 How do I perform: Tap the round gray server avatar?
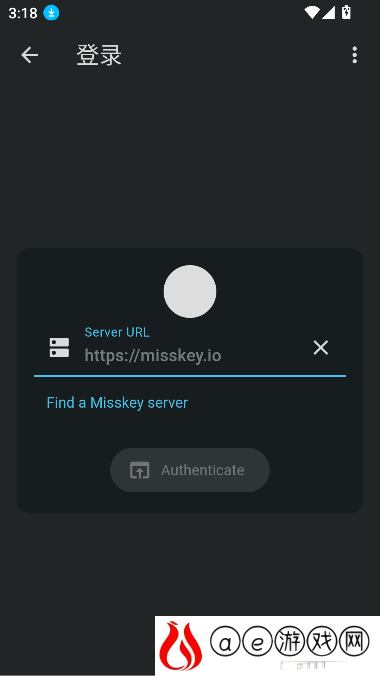[190, 291]
